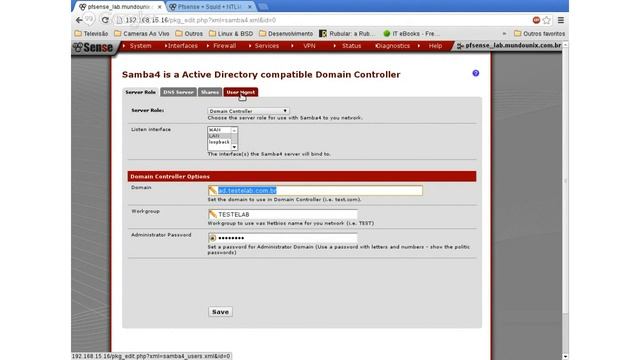Screen dimensions: 640x360
Task: Open the Chrome hamburger menu
Action: 561,20
